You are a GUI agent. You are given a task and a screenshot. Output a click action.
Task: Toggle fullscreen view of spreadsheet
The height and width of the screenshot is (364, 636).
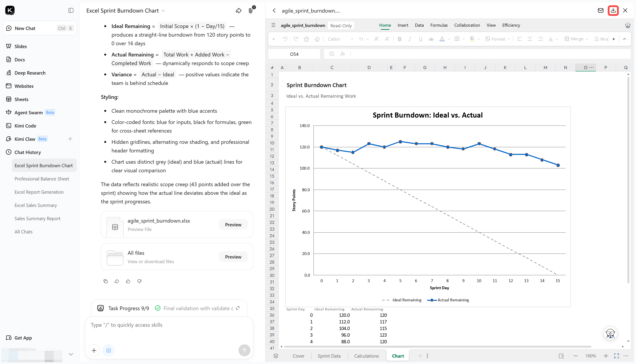click(617, 356)
